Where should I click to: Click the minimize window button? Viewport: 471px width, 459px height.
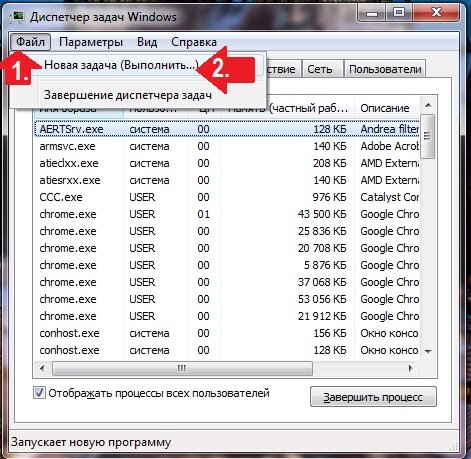tap(372, 13)
